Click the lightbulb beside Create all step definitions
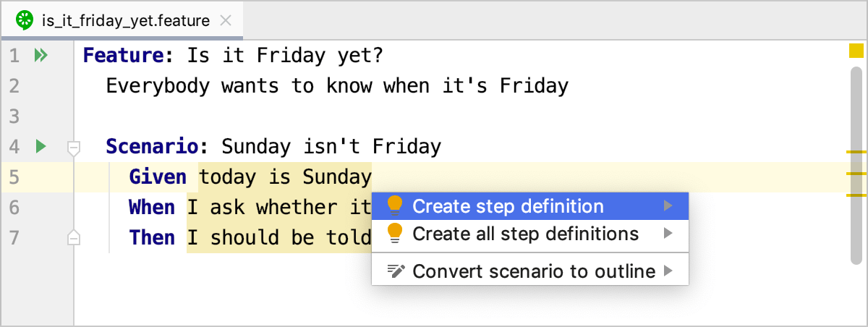This screenshot has height=327, width=868. 394,234
